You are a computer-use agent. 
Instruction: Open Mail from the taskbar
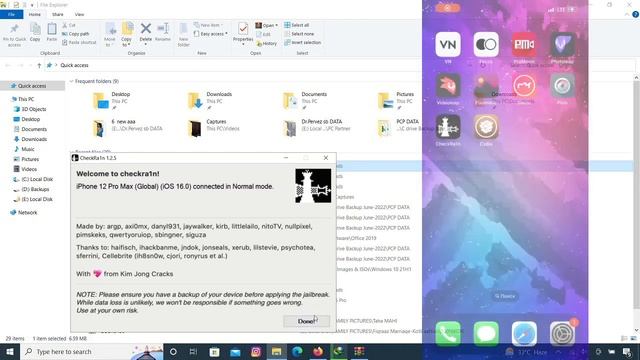[235, 351]
